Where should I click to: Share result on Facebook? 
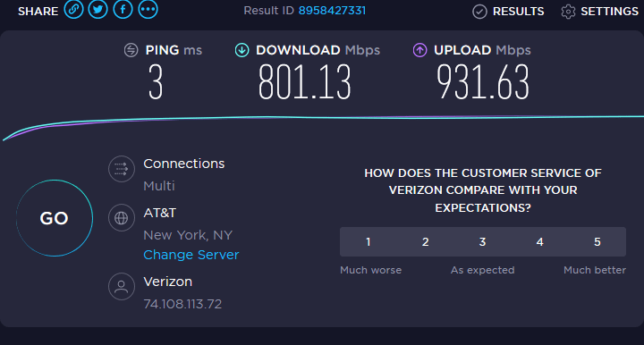(x=123, y=9)
